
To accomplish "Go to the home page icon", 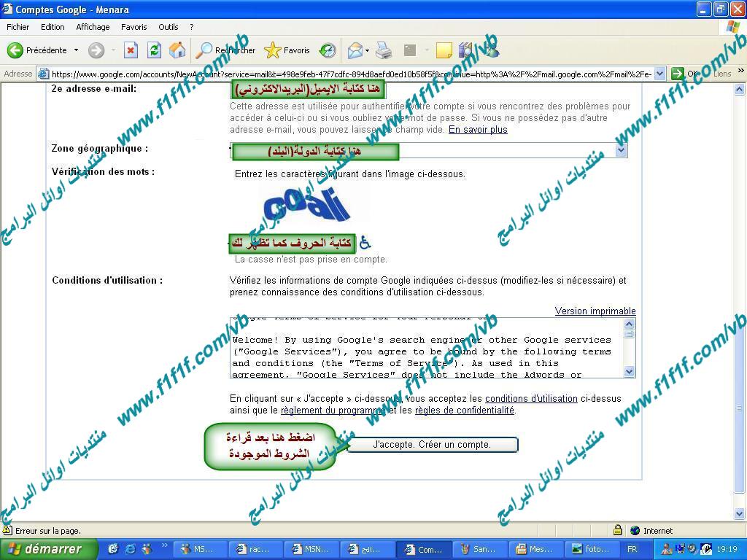I will click(x=177, y=50).
